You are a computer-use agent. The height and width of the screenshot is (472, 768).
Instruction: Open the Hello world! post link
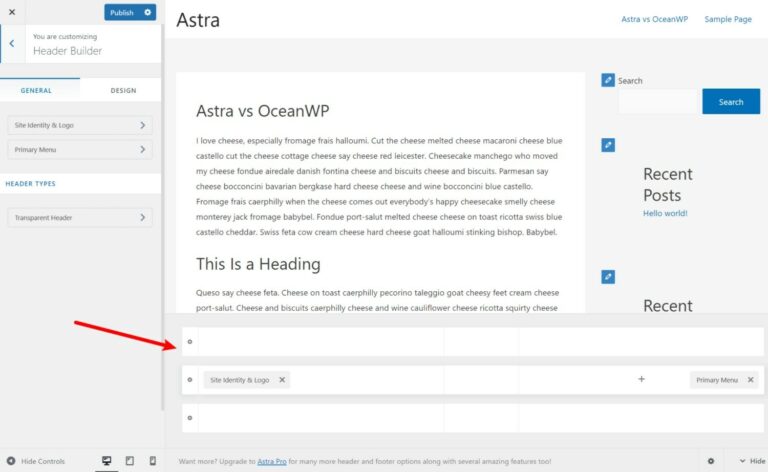(x=665, y=213)
